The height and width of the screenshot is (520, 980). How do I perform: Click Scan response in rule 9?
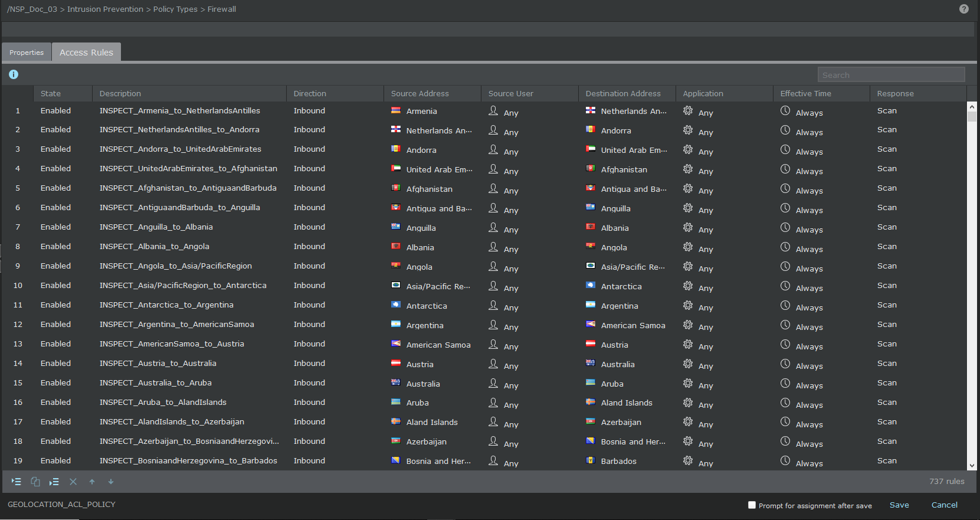(x=887, y=266)
